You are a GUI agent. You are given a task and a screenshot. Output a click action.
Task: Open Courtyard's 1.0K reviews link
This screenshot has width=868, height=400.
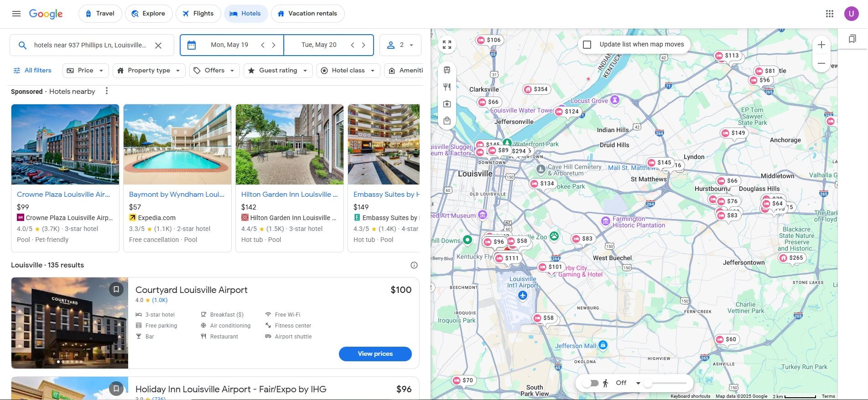160,300
